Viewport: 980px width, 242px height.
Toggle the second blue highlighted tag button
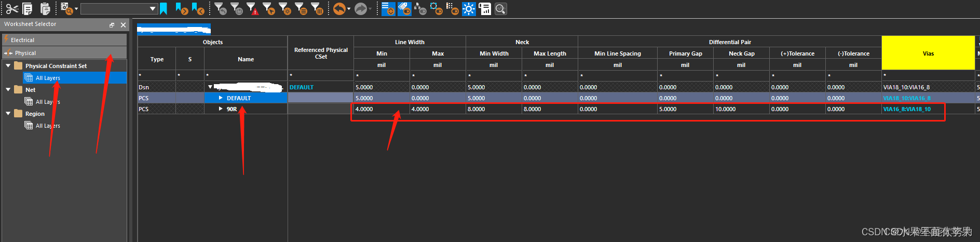pyautogui.click(x=404, y=9)
